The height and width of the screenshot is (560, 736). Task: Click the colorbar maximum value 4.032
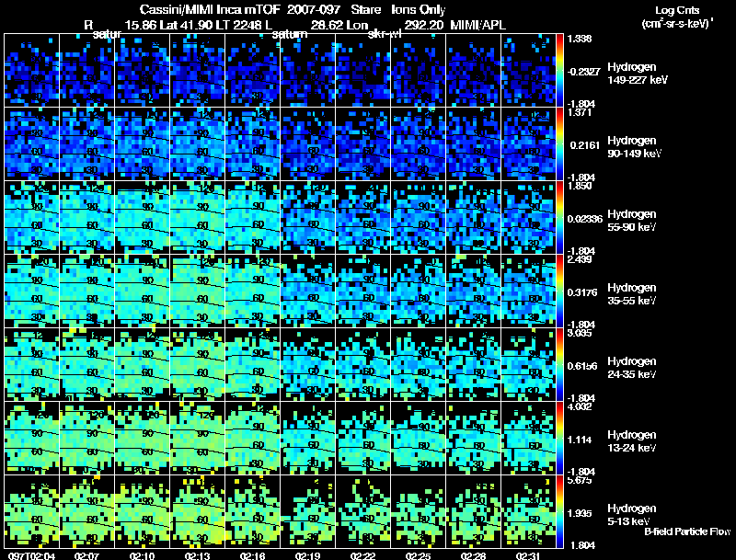(x=581, y=407)
